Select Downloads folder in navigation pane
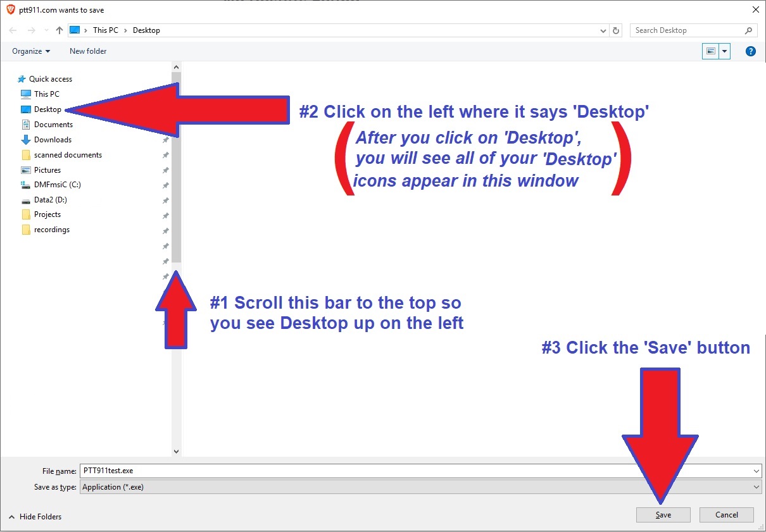Viewport: 766px width, 532px height. (53, 140)
